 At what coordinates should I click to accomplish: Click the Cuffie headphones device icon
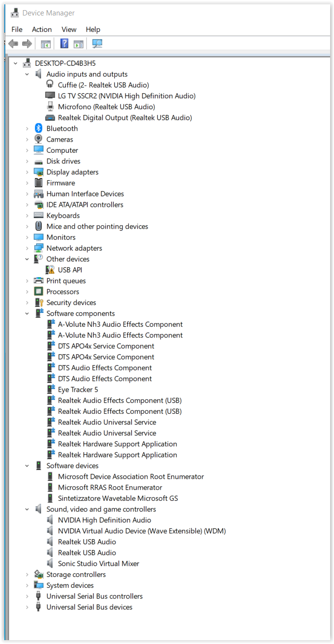[x=50, y=85]
